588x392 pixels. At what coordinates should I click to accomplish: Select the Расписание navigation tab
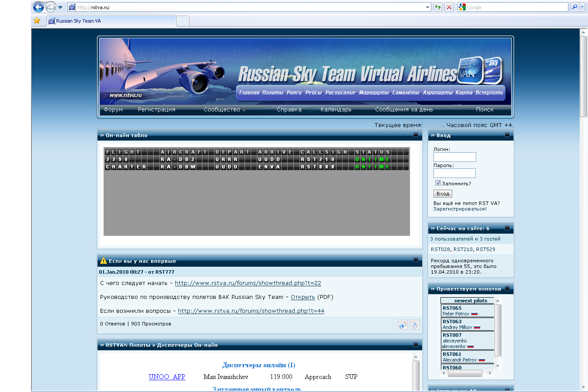point(340,93)
